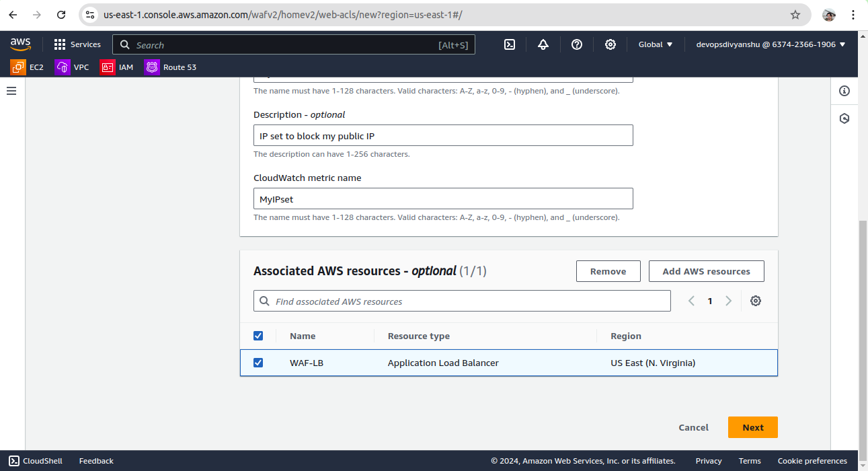Open the AWS console settings gear
The image size is (868, 471).
(x=610, y=44)
